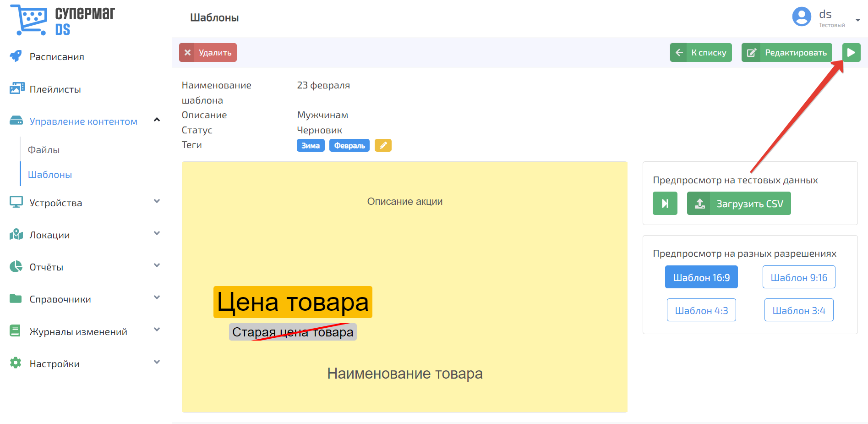This screenshot has width=868, height=424.
Task: Choose the Шаблон 3:4 preview
Action: coord(798,310)
